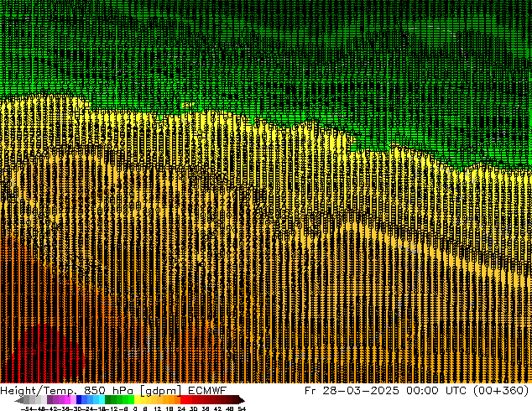This screenshot has height=411, width=532.
Task: Click the bright yellow legend swatch at 0
Action: click(x=137, y=399)
